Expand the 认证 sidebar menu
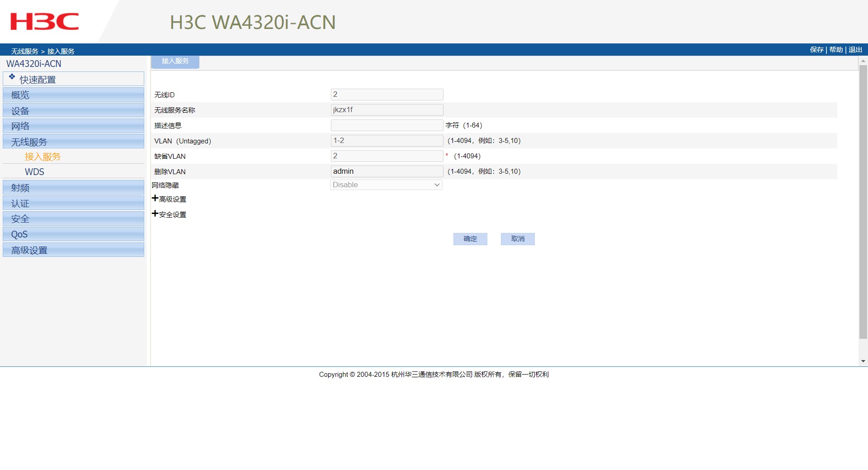Image resolution: width=868 pixels, height=470 pixels. coord(73,203)
